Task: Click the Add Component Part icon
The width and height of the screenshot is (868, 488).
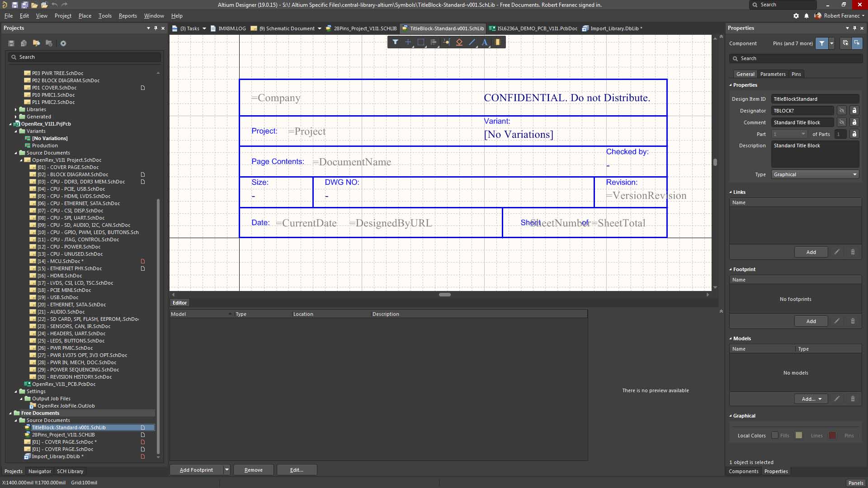Action: (498, 42)
